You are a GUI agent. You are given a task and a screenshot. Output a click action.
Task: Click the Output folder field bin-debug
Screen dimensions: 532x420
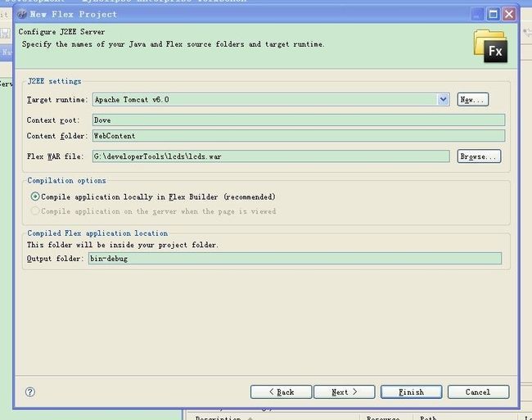click(295, 259)
